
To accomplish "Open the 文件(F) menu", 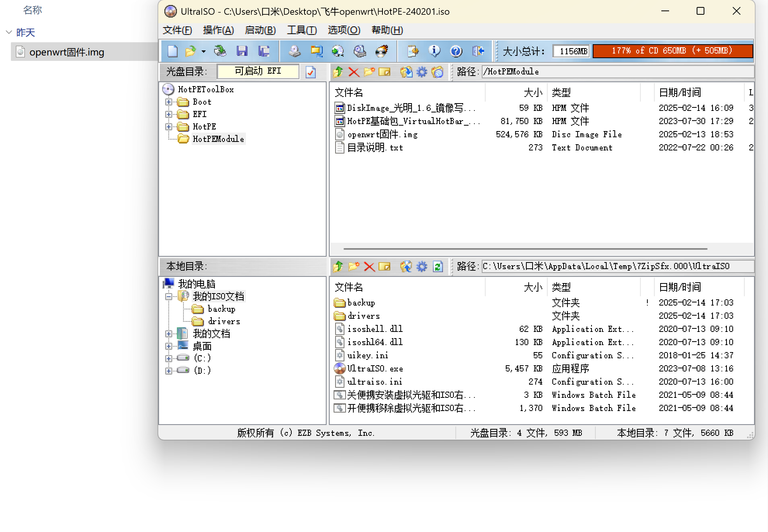I will point(177,30).
